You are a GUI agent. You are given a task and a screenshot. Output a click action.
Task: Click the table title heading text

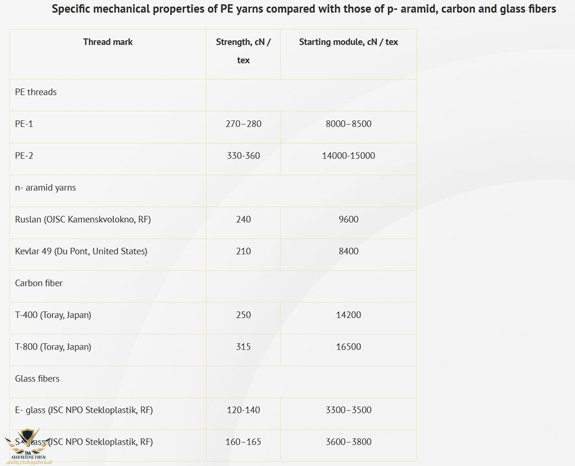[304, 9]
